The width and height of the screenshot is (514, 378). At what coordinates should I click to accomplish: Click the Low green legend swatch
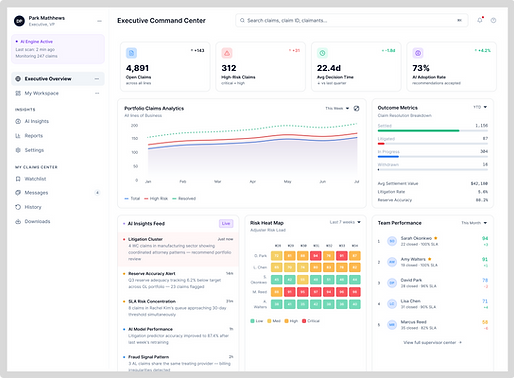pyautogui.click(x=252, y=321)
